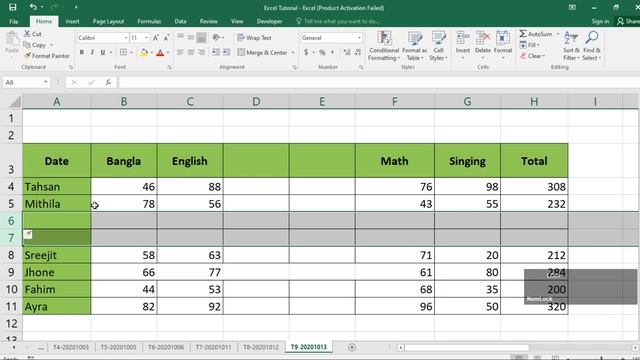This screenshot has width=640, height=360.
Task: Open the Font Color dropdown arrow
Action: (x=168, y=53)
